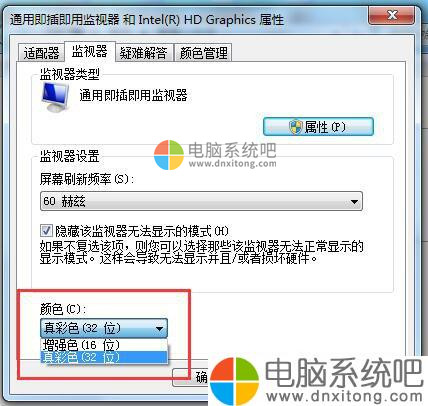Click the large www.dnxitong.com text at bottom right
This screenshot has height=406, width=428.
coord(344,396)
